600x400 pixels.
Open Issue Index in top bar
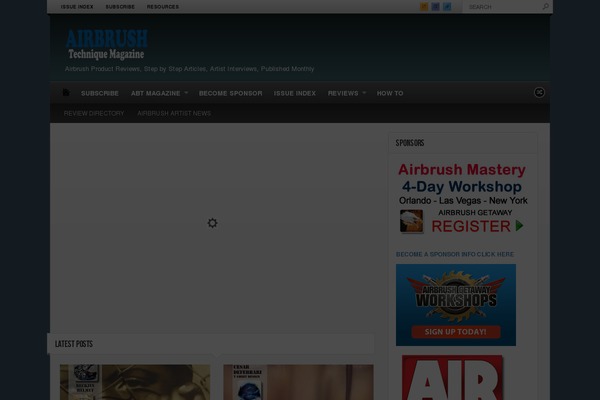77,7
